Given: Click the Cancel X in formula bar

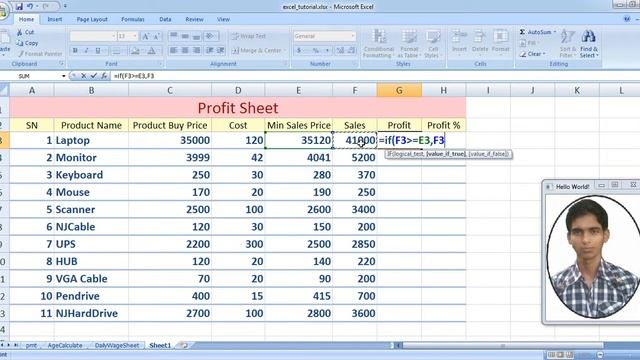Looking at the screenshot, I should (x=84, y=76).
